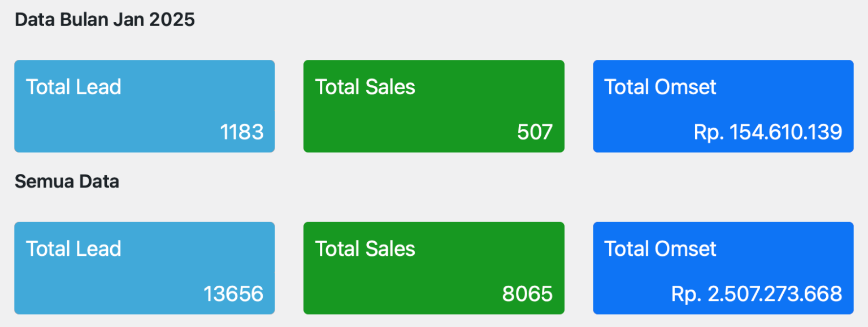Select the Total Omset label in Jan 2025 row

pyautogui.click(x=661, y=87)
